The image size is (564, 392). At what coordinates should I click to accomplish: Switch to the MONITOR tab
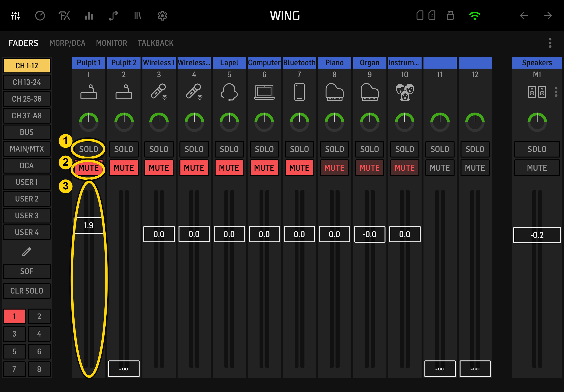point(111,43)
